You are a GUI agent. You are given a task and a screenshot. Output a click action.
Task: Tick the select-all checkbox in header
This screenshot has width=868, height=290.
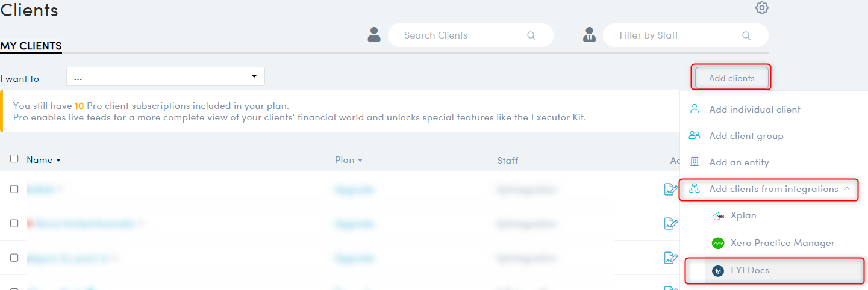point(14,159)
